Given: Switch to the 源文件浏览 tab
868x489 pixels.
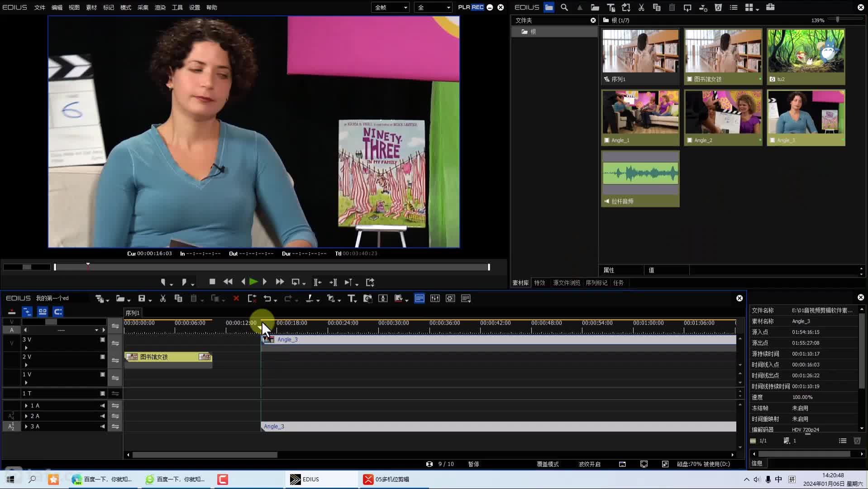Looking at the screenshot, I should [566, 283].
